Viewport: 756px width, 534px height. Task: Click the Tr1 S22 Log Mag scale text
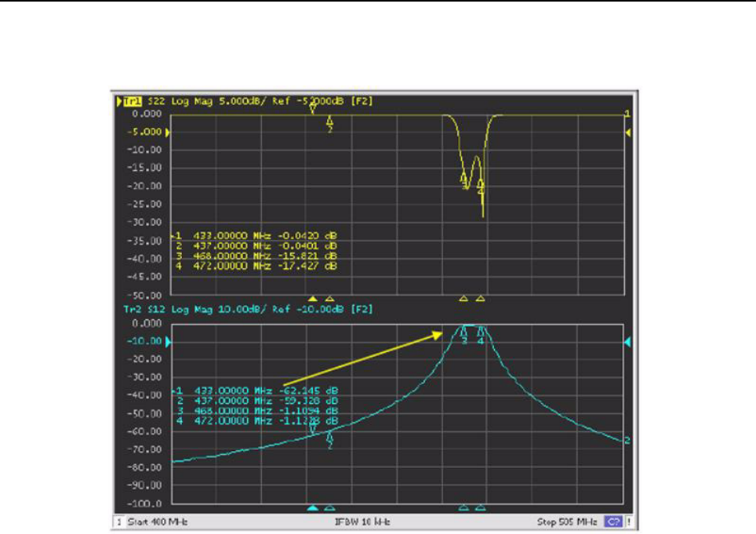pos(260,101)
